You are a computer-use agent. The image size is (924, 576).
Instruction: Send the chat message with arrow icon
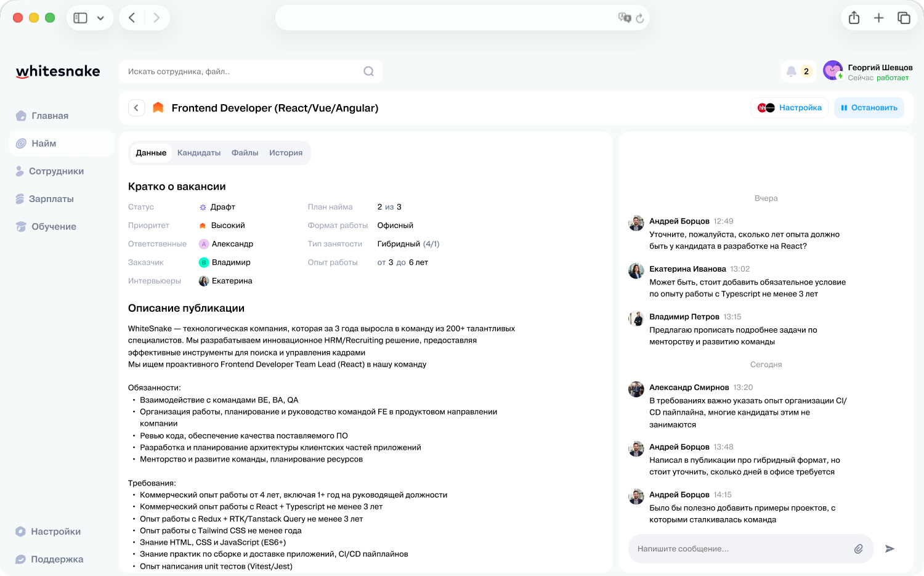(x=890, y=549)
